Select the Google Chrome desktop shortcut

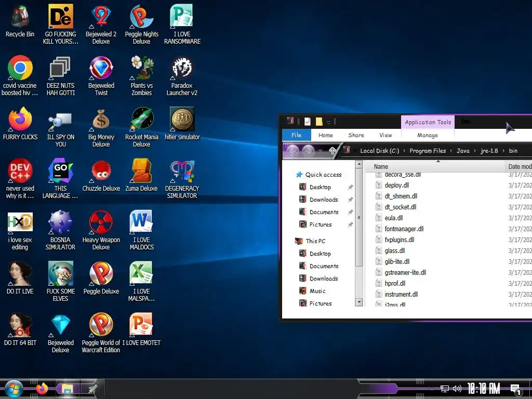[x=20, y=75]
